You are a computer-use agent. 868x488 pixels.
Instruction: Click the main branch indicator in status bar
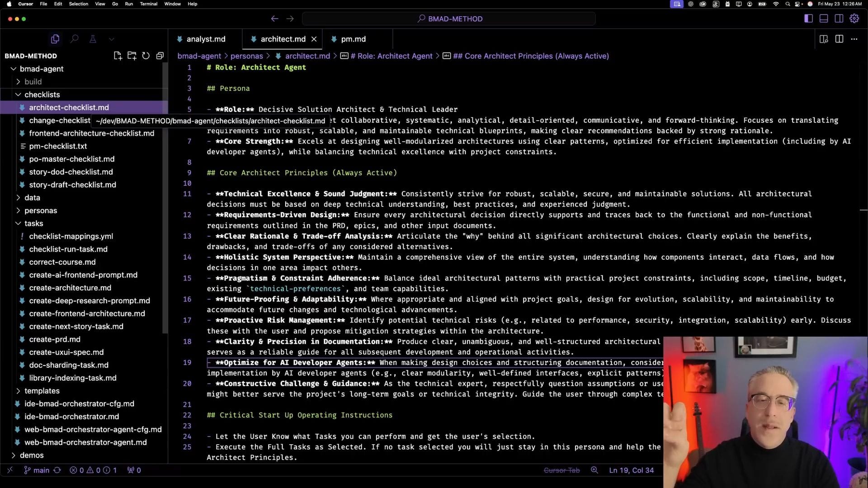[x=41, y=470]
